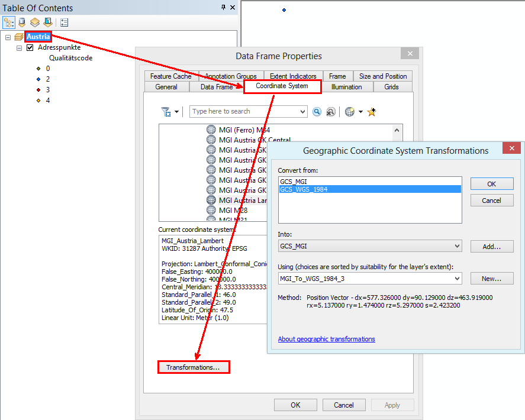This screenshot has width=525, height=420.
Task: Click the search magnifier in Coordinate System tab
Action: [x=317, y=111]
